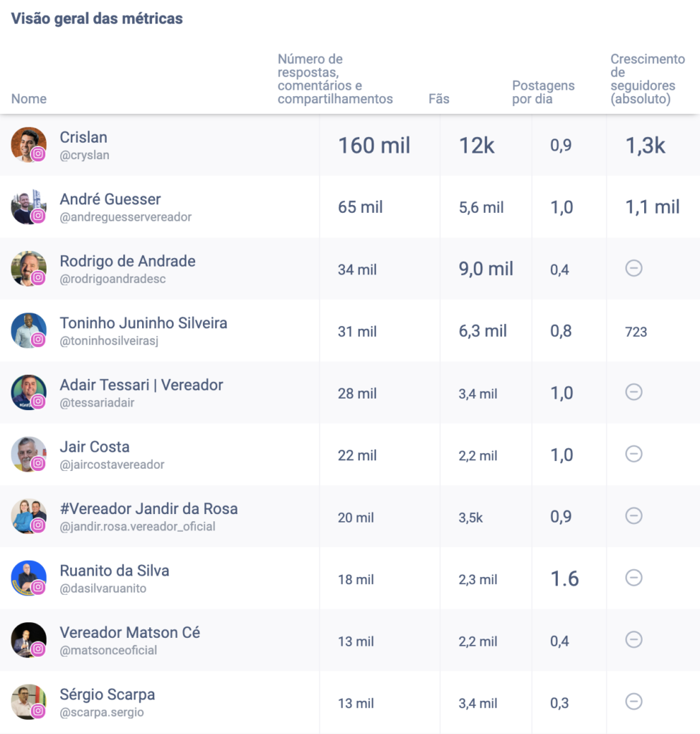Click the minus icon in Sérgio Scarpa's row

(633, 702)
